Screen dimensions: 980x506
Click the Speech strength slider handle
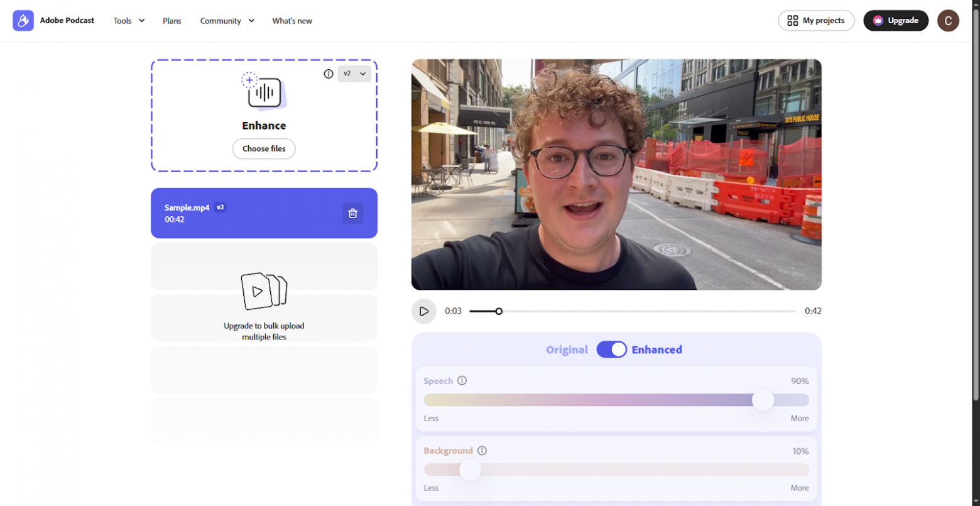(763, 400)
